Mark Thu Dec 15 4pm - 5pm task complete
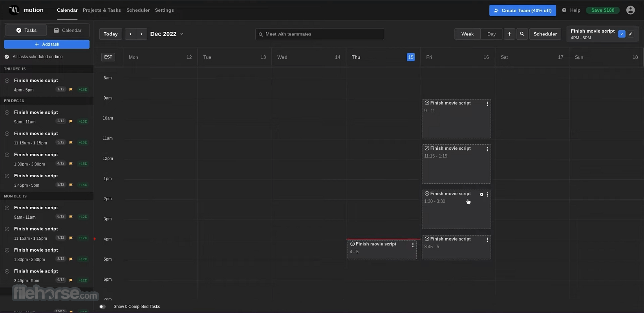 pyautogui.click(x=7, y=81)
